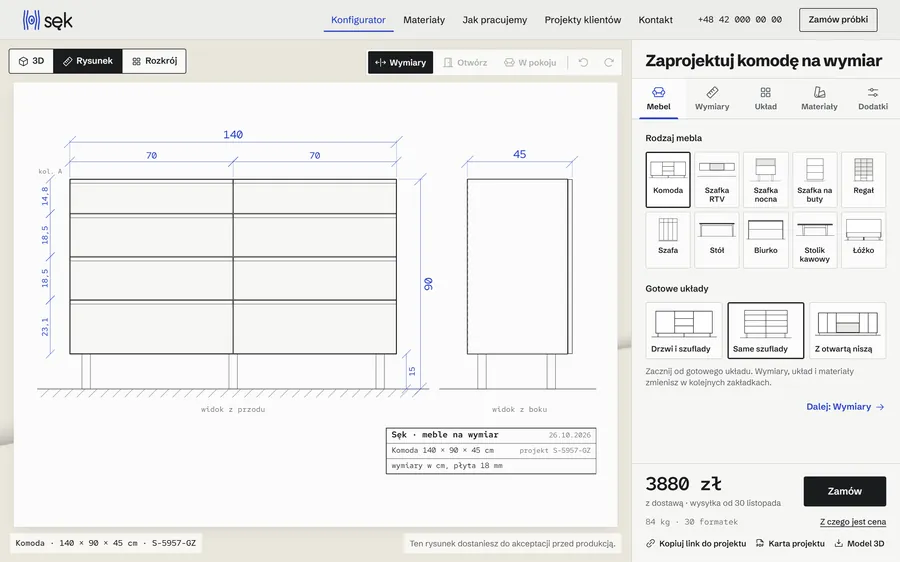
Task: Switch to Rysunek drawing view
Action: [88, 61]
